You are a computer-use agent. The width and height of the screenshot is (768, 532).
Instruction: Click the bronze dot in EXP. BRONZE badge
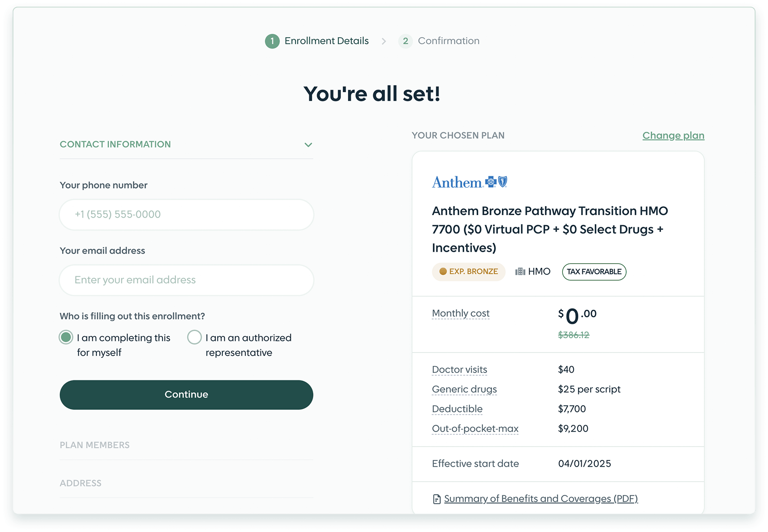point(443,272)
